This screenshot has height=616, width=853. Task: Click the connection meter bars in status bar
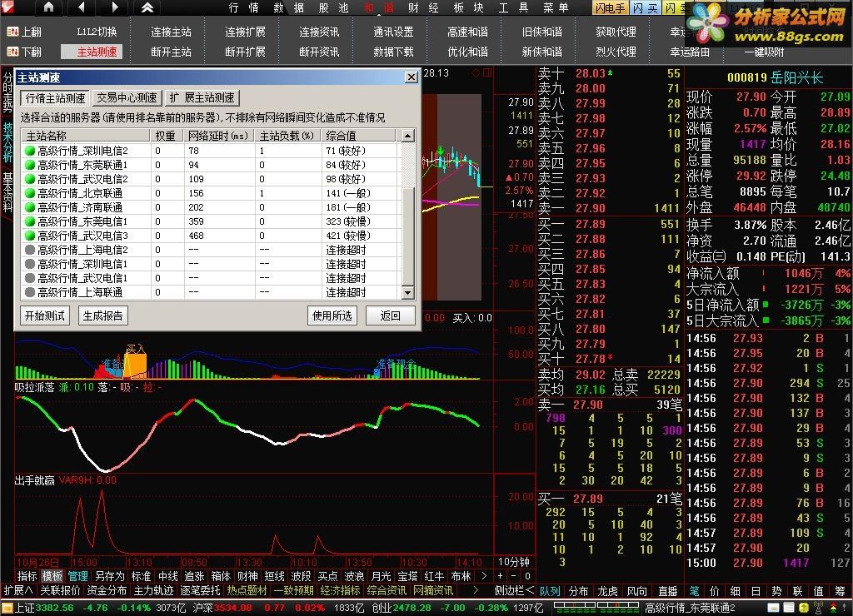pyautogui.click(x=596, y=608)
